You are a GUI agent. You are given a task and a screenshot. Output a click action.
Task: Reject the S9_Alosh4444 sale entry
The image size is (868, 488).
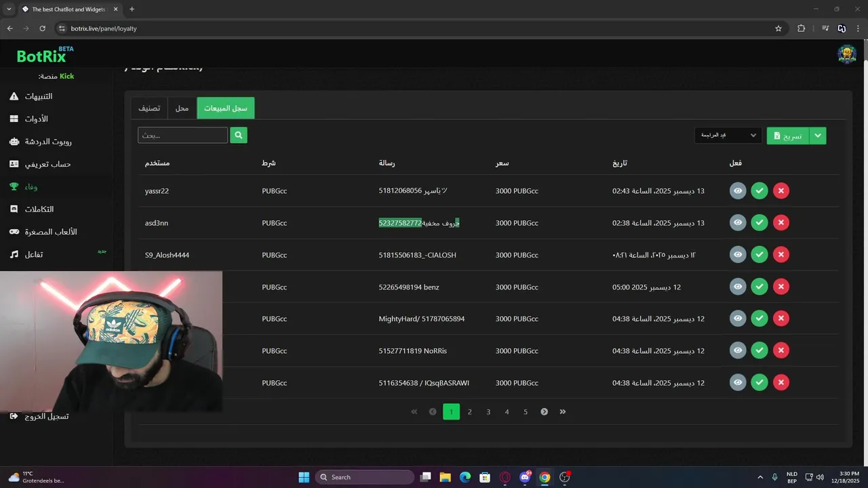(781, 255)
